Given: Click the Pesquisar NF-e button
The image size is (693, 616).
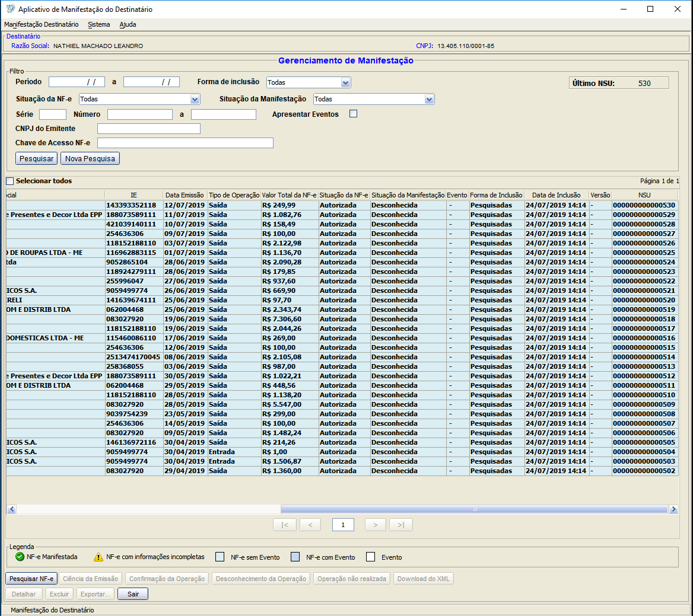Looking at the screenshot, I should click(x=31, y=579).
